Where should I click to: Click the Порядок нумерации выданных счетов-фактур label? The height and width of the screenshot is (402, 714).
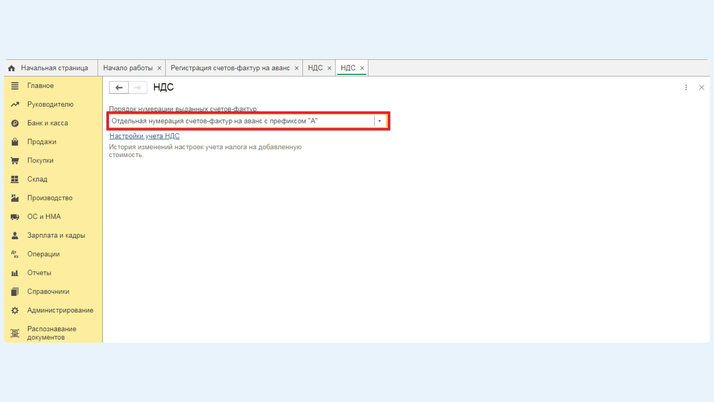[x=184, y=109]
